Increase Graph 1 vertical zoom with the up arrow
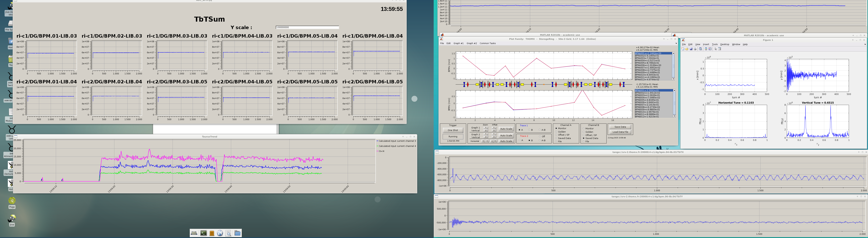Image resolution: width=868 pixels, height=238 pixels. [x=486, y=128]
